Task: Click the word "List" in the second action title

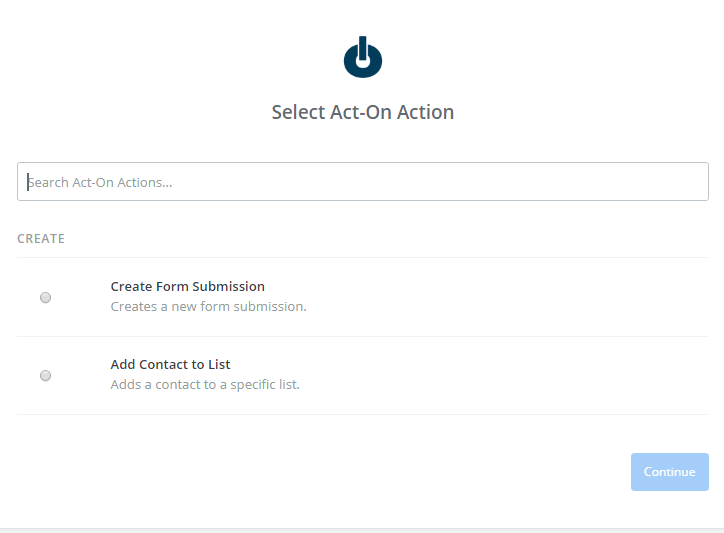Action: pyautogui.click(x=219, y=364)
